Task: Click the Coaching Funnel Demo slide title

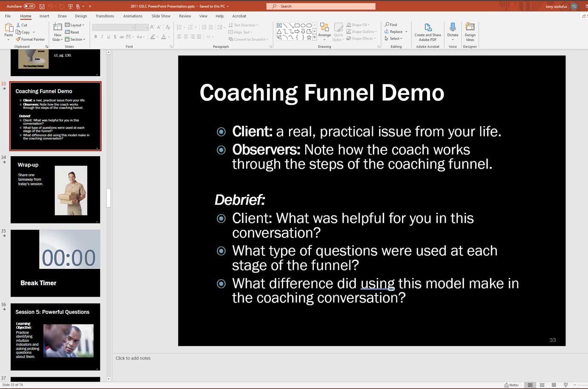Action: tap(322, 92)
